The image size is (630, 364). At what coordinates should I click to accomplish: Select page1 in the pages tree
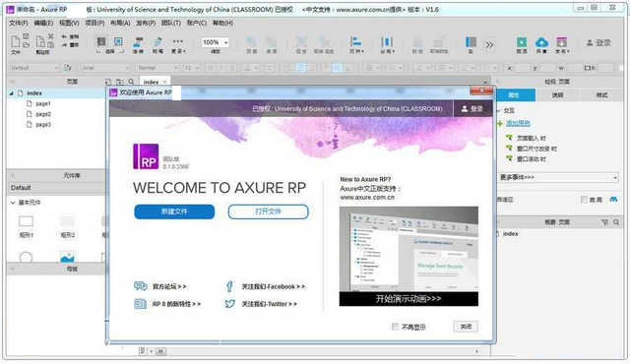(43, 103)
